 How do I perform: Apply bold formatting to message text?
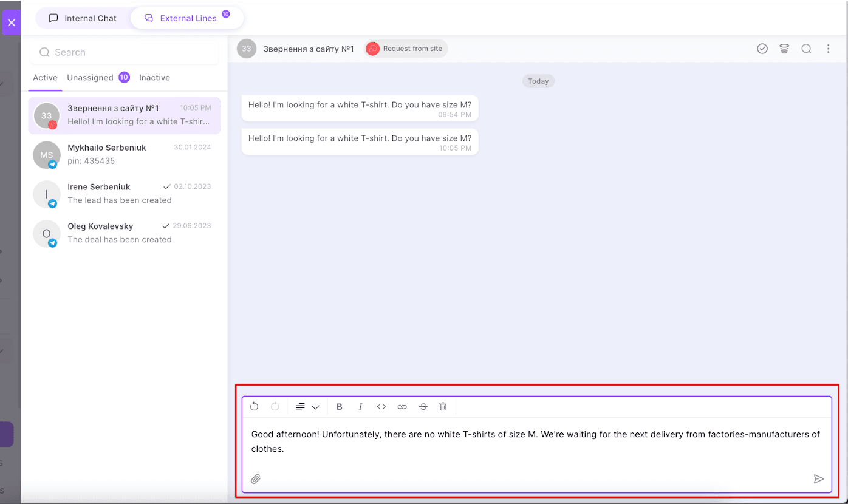click(x=340, y=407)
